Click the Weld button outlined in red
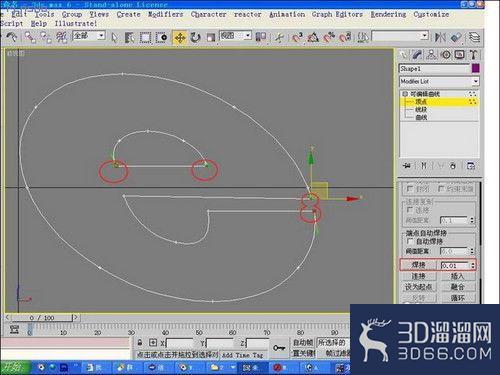The image size is (500, 375). point(418,265)
